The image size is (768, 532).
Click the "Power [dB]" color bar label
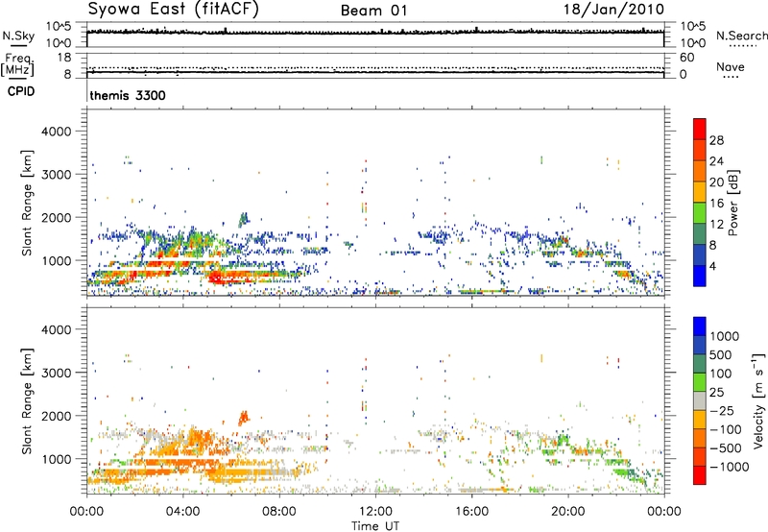pyautogui.click(x=732, y=203)
